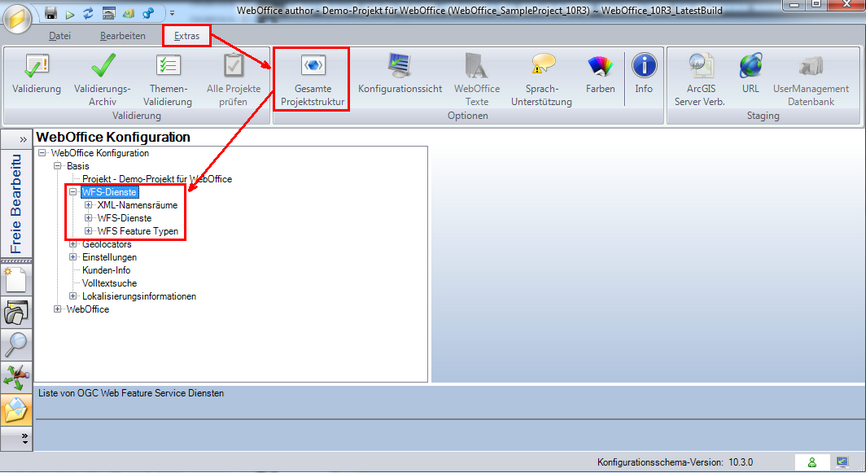Screen dimensions: 866x473
Task: Click the blue refresh arrows icon
Action: click(x=88, y=13)
